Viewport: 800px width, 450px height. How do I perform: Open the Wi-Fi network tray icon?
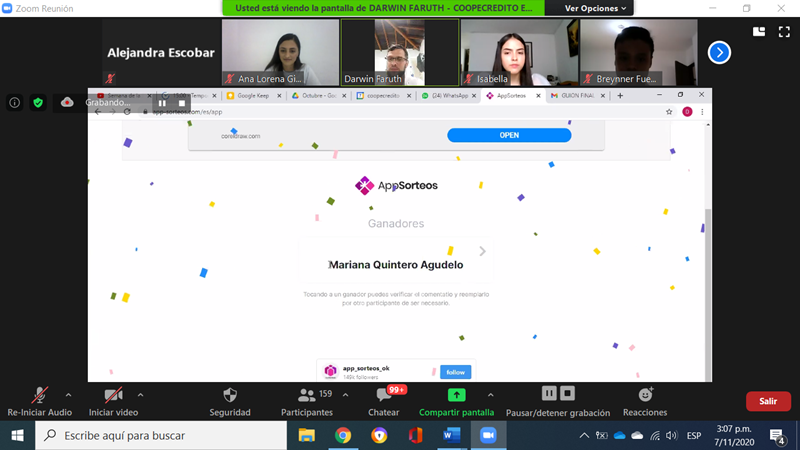tap(655, 435)
